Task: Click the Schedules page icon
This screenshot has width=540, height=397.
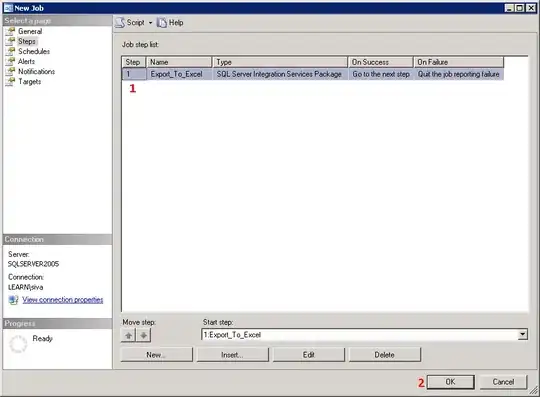Action: 10,51
